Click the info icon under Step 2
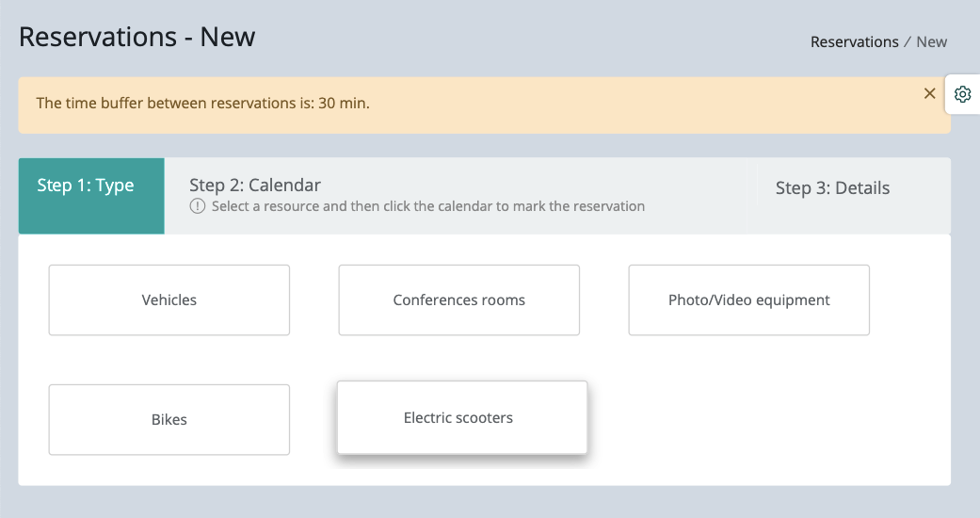 197,206
